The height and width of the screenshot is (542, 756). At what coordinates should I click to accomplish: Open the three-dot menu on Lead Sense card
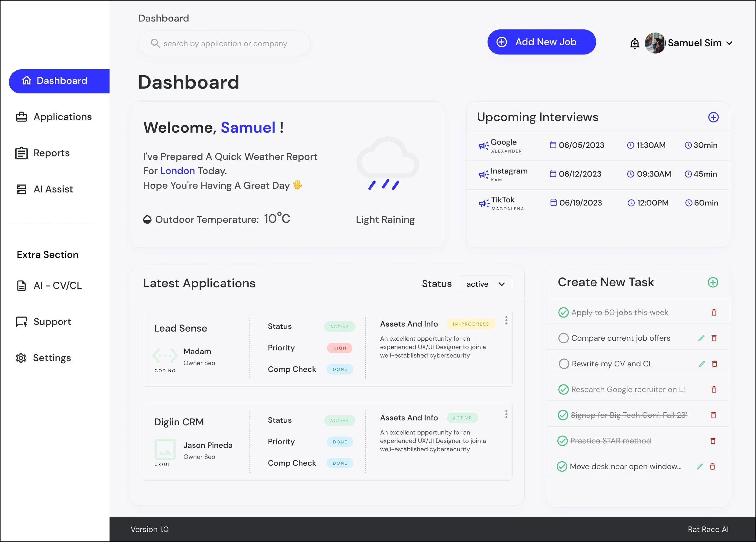pyautogui.click(x=506, y=320)
